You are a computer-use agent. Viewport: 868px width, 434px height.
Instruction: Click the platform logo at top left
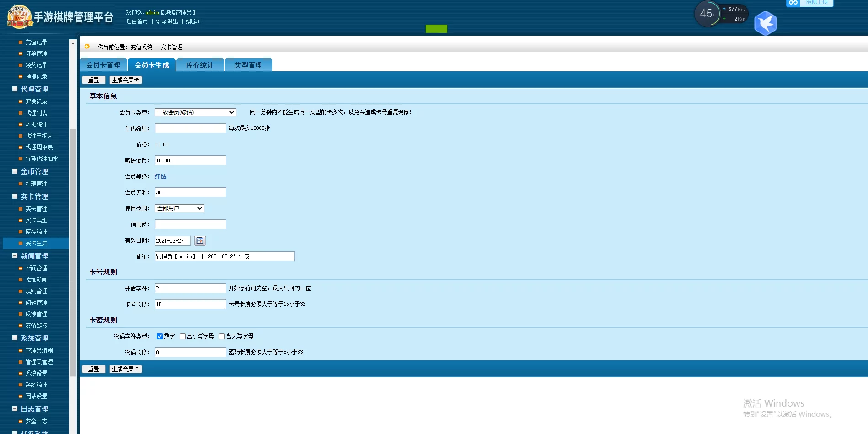click(x=20, y=17)
